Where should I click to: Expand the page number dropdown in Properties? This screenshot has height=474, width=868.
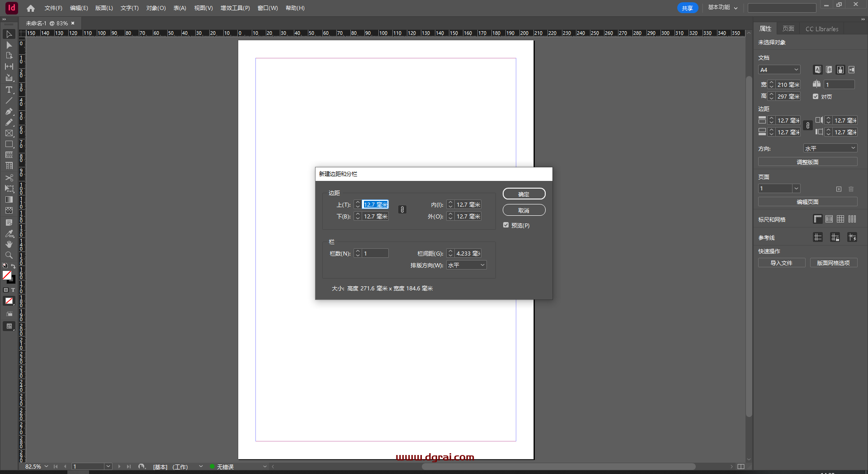point(797,189)
